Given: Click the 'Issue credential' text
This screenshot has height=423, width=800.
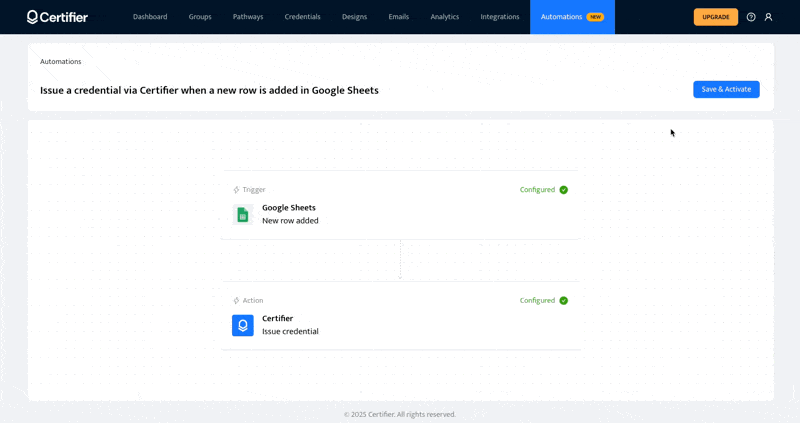Looking at the screenshot, I should click(290, 331).
